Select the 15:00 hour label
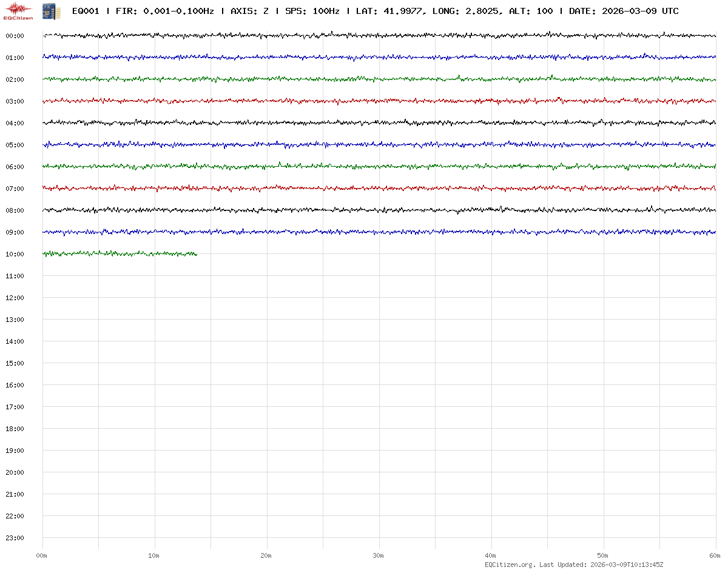 [x=15, y=363]
